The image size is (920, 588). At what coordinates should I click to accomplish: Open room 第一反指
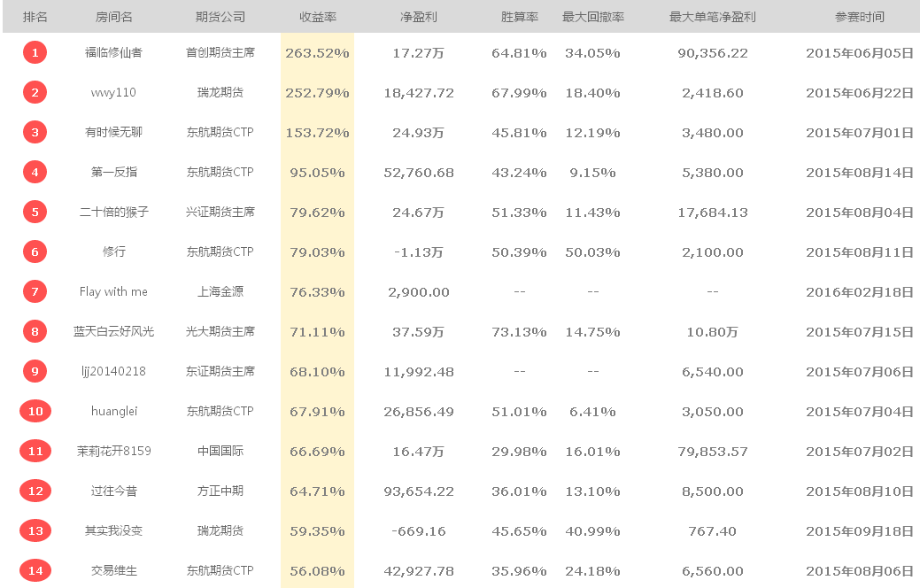(x=114, y=173)
